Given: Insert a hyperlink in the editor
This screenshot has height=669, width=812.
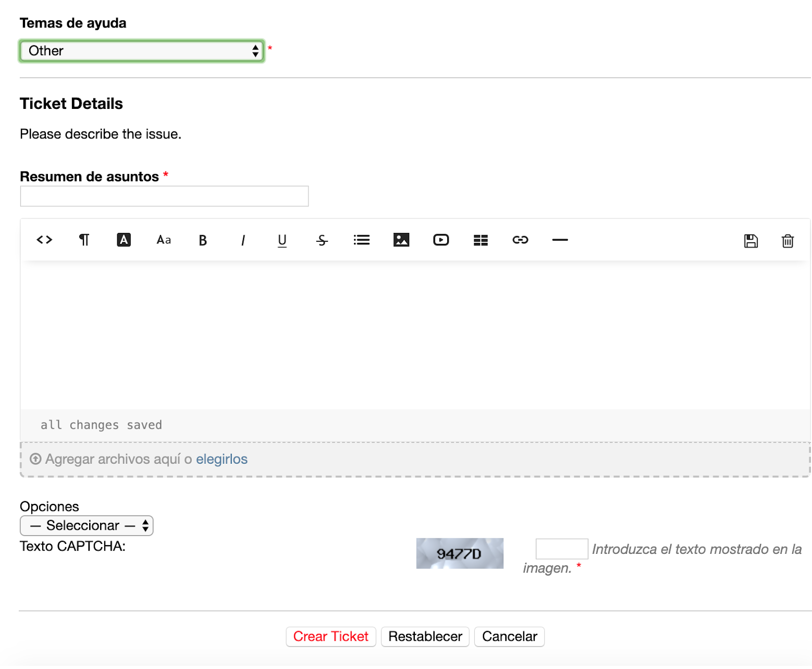Looking at the screenshot, I should 520,240.
